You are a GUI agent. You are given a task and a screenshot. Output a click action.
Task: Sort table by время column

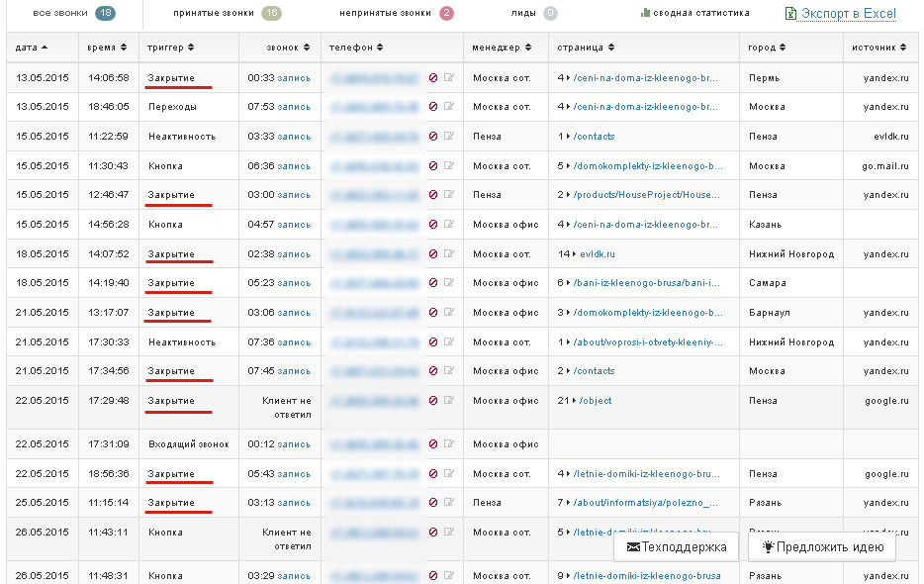pyautogui.click(x=107, y=48)
